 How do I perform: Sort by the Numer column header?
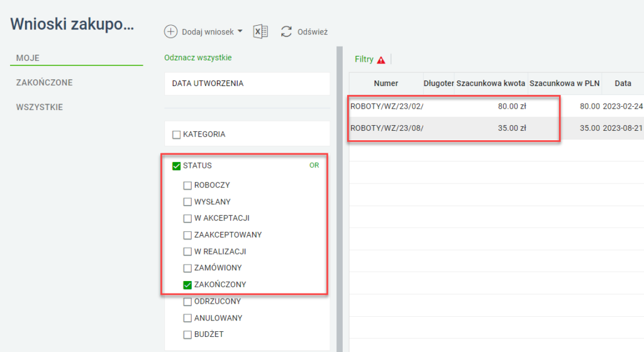pyautogui.click(x=386, y=83)
